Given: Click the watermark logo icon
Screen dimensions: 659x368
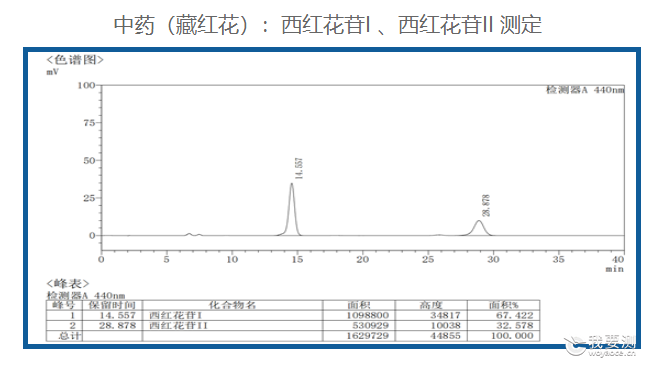Looking at the screenshot, I should click(575, 345).
